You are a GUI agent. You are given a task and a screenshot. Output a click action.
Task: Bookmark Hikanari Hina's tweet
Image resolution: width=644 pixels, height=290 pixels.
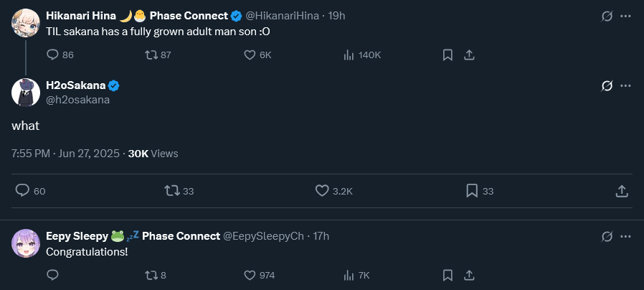tap(448, 55)
